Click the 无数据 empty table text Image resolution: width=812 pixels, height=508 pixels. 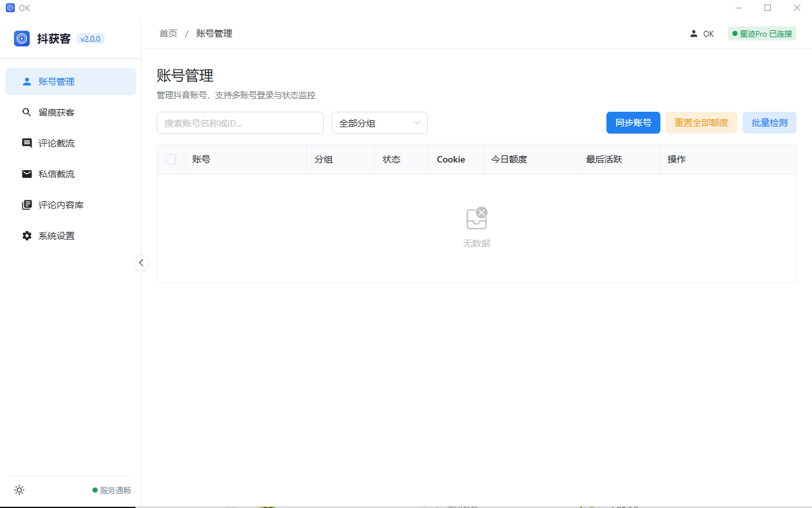(x=477, y=243)
